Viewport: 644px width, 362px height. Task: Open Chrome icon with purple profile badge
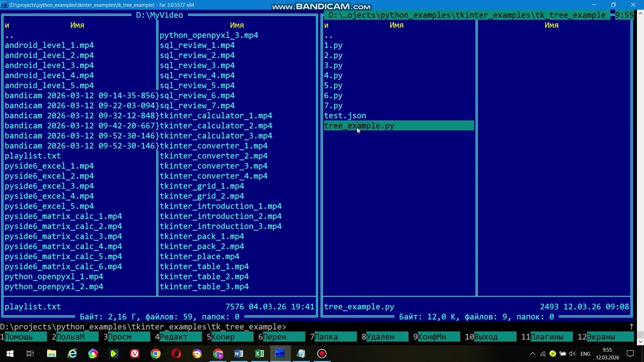(218, 354)
